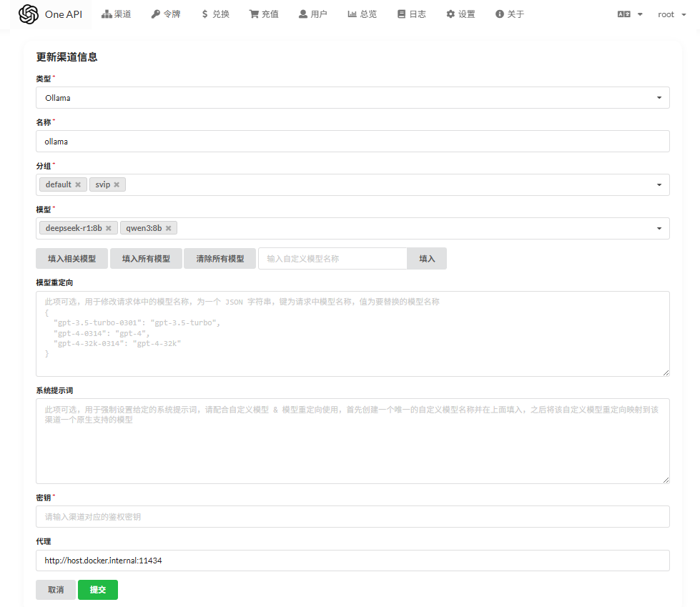The image size is (700, 607).
Task: Click the 填入相关模型 button
Action: point(72,258)
